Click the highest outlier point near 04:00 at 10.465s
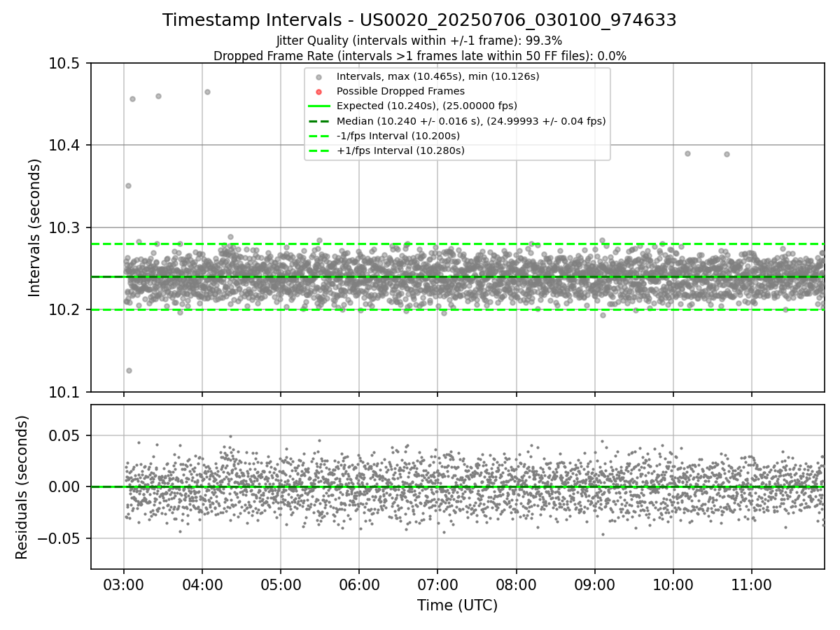Image resolution: width=840 pixels, height=630 pixels. [x=207, y=92]
